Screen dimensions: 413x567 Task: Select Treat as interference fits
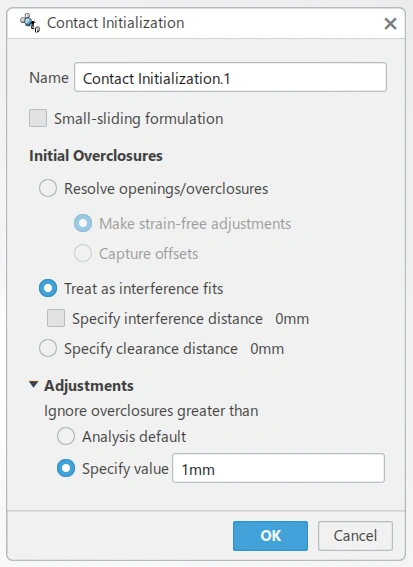point(48,288)
